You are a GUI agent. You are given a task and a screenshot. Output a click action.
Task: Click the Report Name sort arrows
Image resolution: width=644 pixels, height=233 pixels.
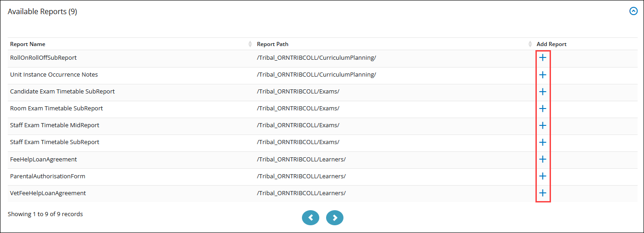250,44
